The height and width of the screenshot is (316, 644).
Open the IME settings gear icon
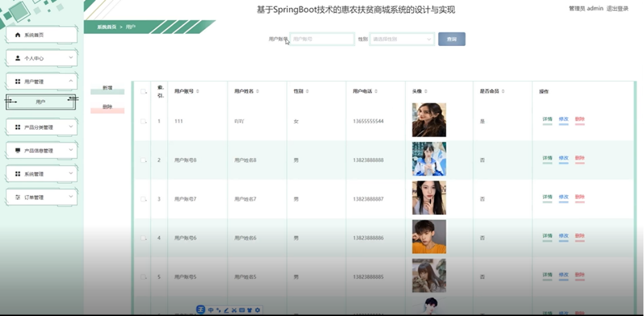[257, 310]
